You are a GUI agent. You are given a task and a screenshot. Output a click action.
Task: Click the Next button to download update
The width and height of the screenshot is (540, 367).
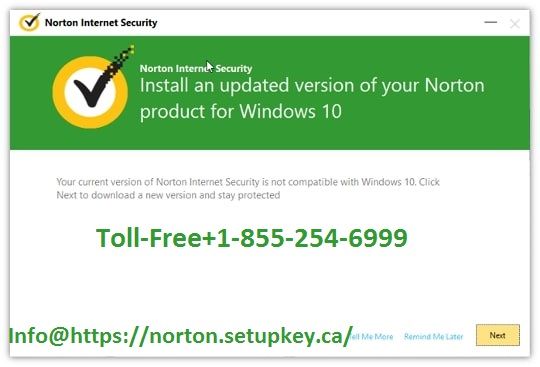(498, 335)
